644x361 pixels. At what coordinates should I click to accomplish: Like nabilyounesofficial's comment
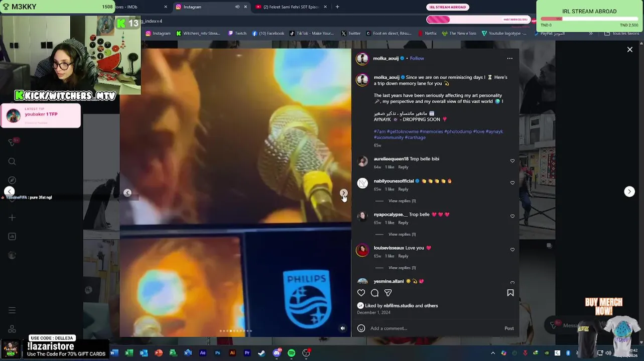pos(512,183)
